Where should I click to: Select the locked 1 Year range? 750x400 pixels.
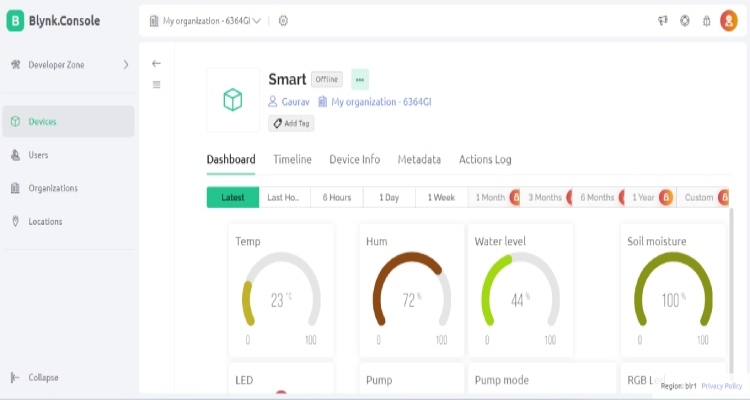coord(650,197)
